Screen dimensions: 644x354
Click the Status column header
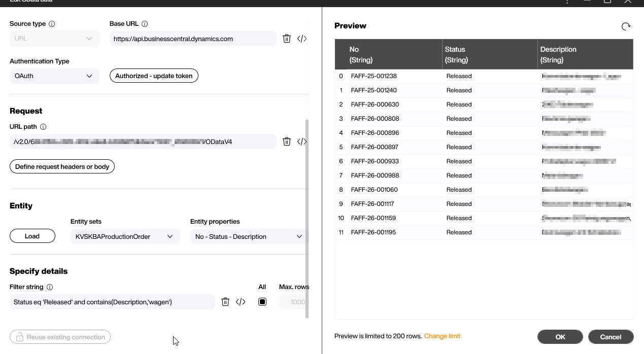click(490, 54)
